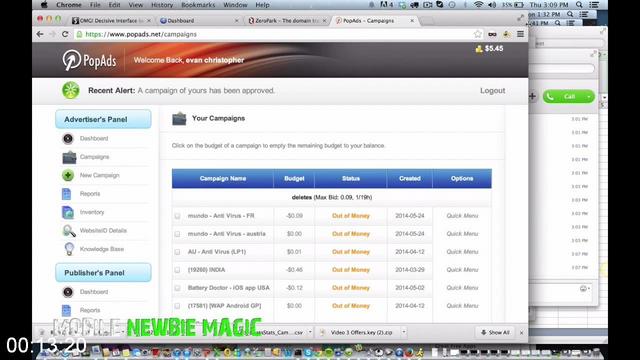Click the -$0.46 budget of INDIA campaign
This screenshot has width=640, height=360.
(x=294, y=270)
